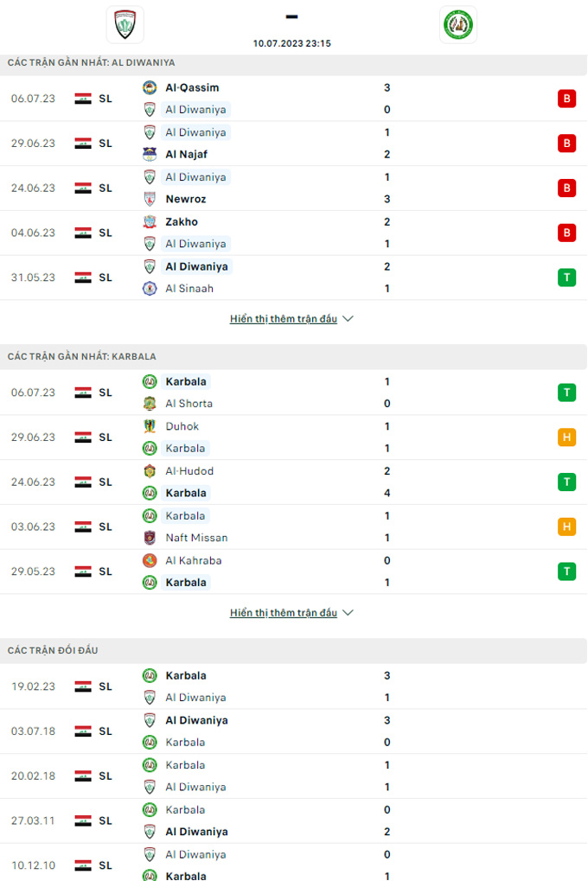The width and height of the screenshot is (588, 881).
Task: Expand more matches under Karbala section
Action: 291,613
